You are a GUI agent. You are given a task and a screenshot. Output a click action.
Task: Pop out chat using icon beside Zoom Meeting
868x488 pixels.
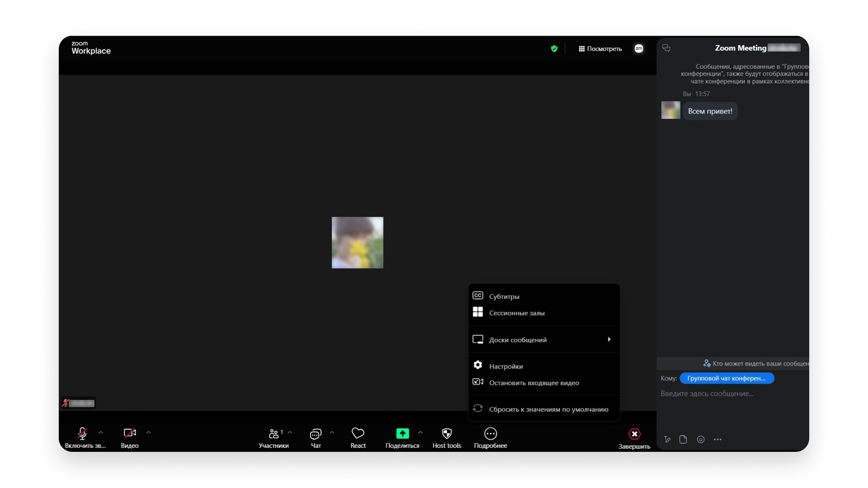(666, 48)
